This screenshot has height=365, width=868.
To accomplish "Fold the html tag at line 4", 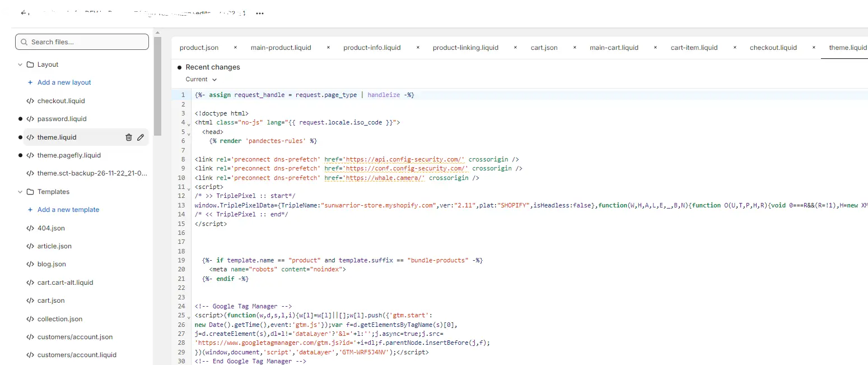I will [189, 123].
